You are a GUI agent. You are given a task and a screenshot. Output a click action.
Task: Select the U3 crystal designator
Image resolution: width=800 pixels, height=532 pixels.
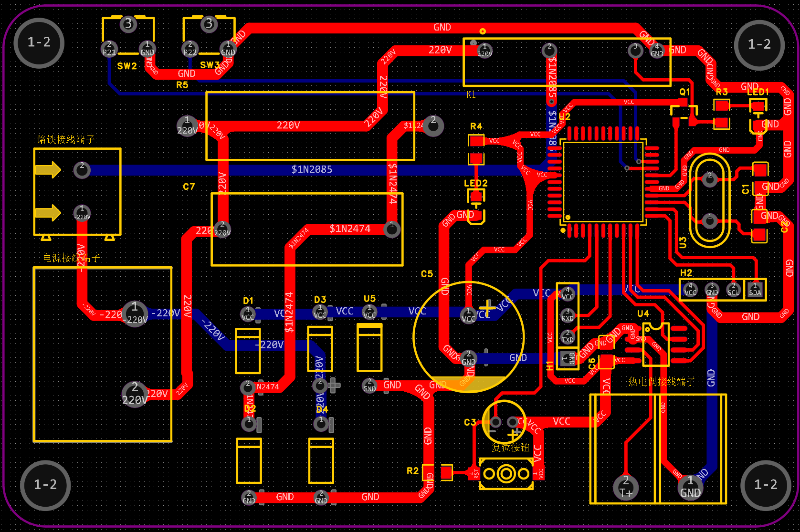tap(683, 242)
